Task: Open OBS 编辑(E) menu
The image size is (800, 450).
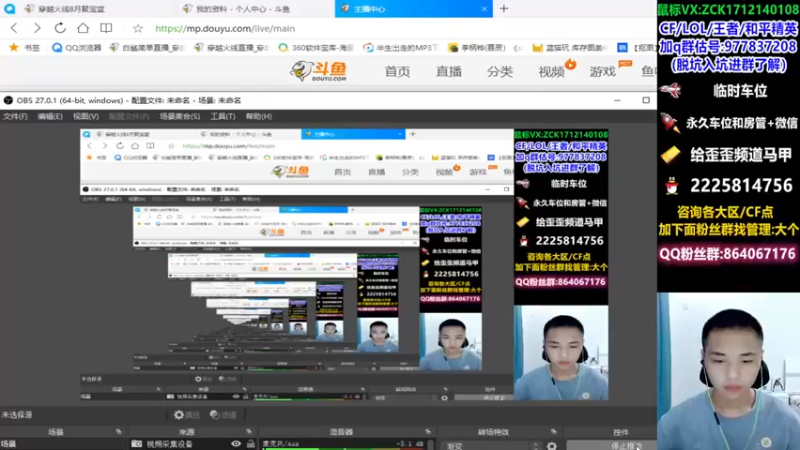Action: 50,116
